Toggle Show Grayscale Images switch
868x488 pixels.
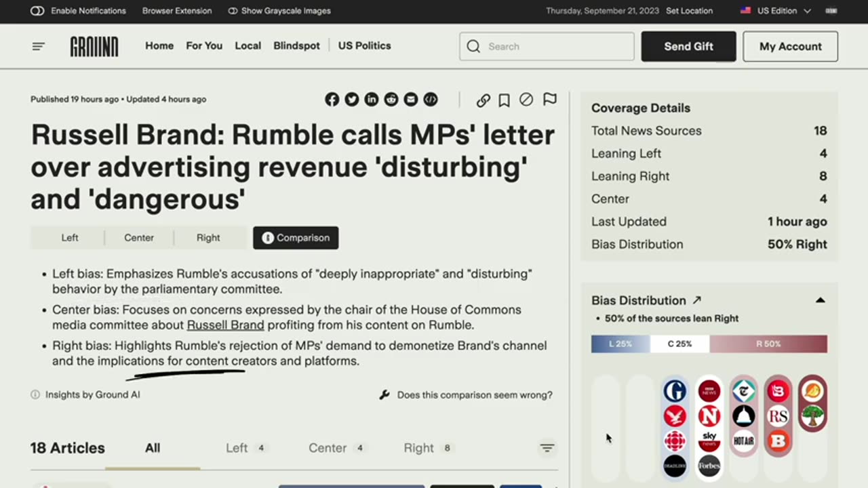(x=233, y=11)
